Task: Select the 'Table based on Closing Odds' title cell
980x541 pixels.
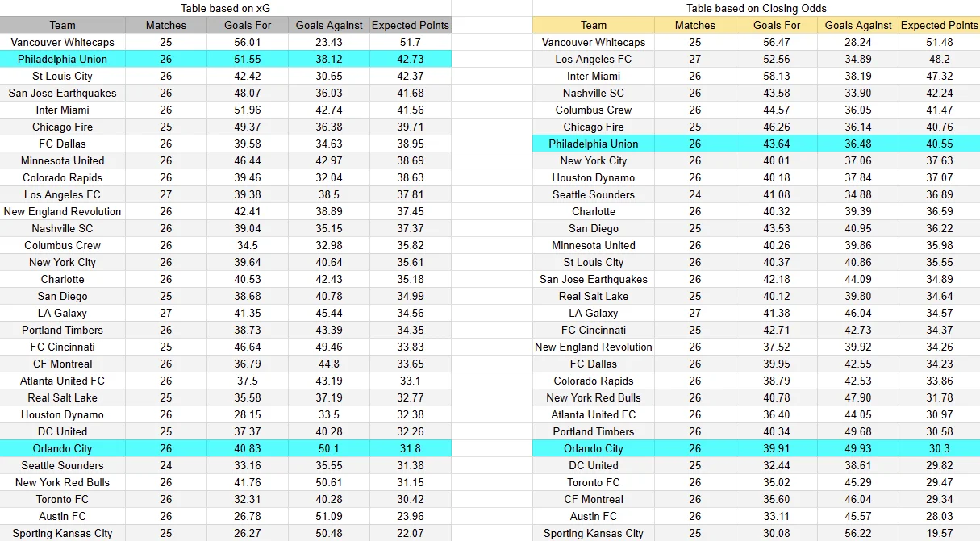Action: tap(756, 8)
